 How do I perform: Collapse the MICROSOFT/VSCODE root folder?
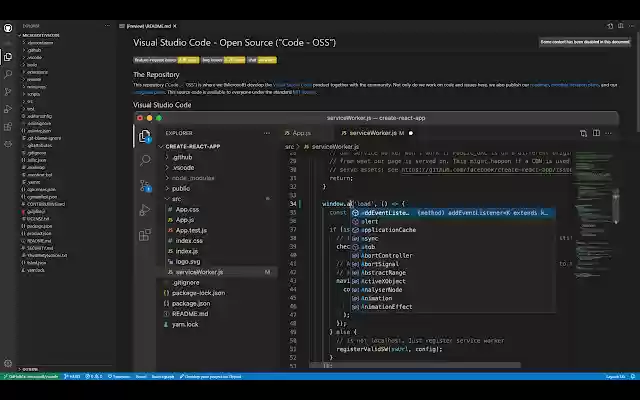[39, 36]
